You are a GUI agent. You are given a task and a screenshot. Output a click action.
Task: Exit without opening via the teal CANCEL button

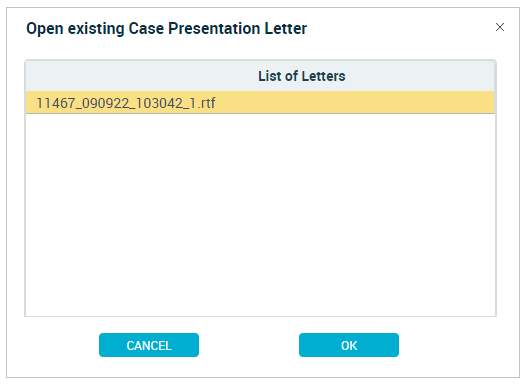(149, 345)
